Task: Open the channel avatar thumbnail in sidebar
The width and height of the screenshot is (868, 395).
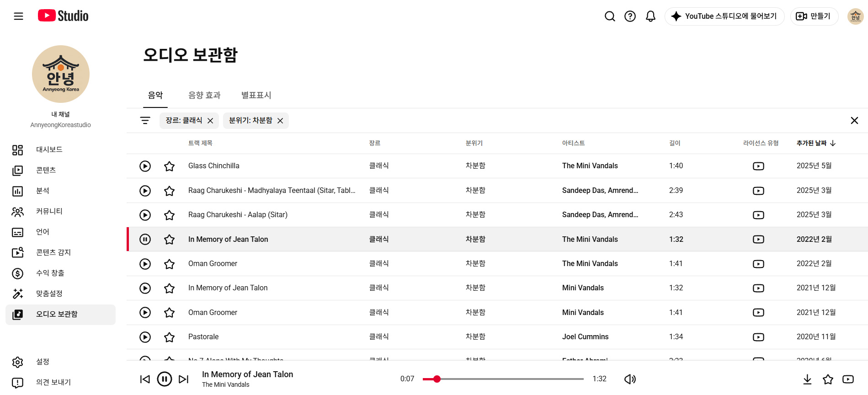Action: tap(61, 74)
